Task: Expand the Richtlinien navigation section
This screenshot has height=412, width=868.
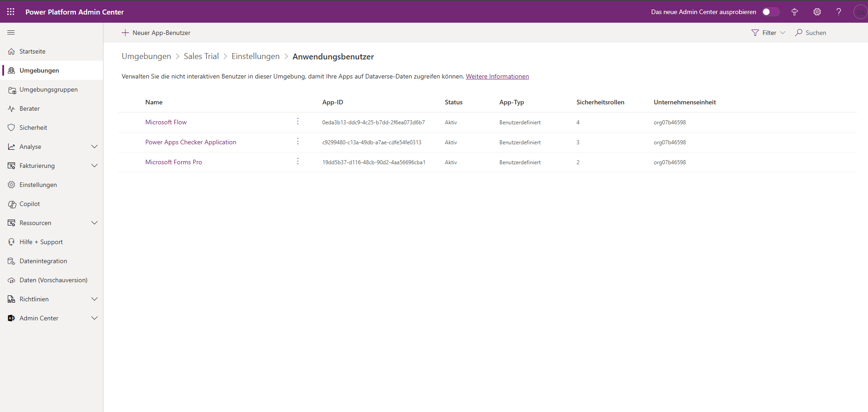Action: pos(94,299)
